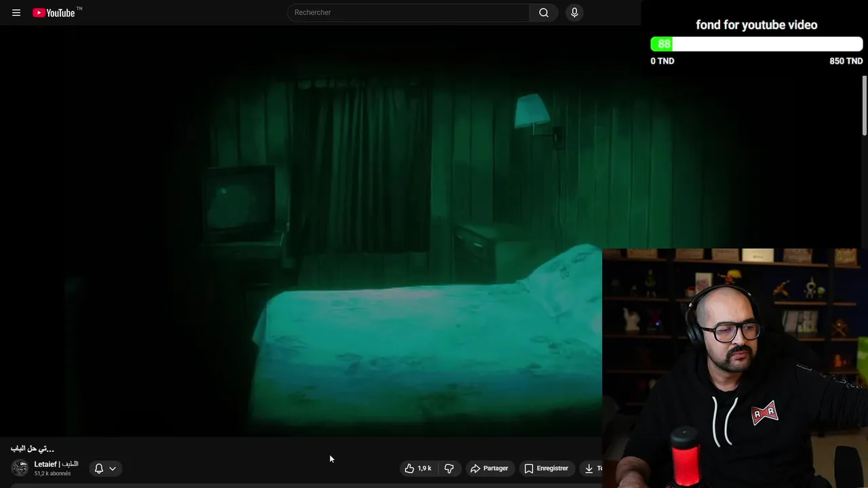Screen dimensions: 868x488
Task: Open the Letaief channel name link
Action: point(56,464)
